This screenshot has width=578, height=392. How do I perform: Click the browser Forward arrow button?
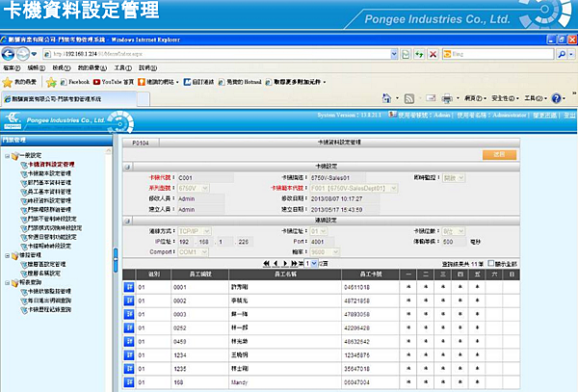(x=23, y=54)
